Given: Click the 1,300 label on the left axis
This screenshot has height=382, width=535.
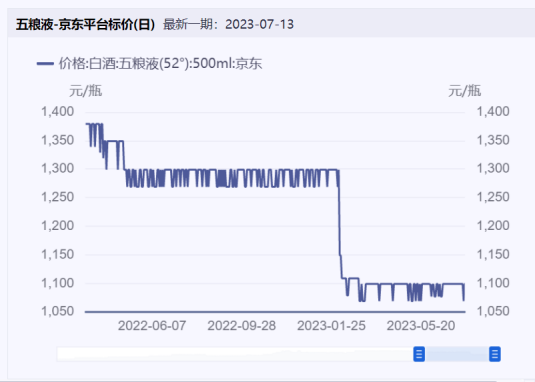Looking at the screenshot, I should [x=57, y=168].
